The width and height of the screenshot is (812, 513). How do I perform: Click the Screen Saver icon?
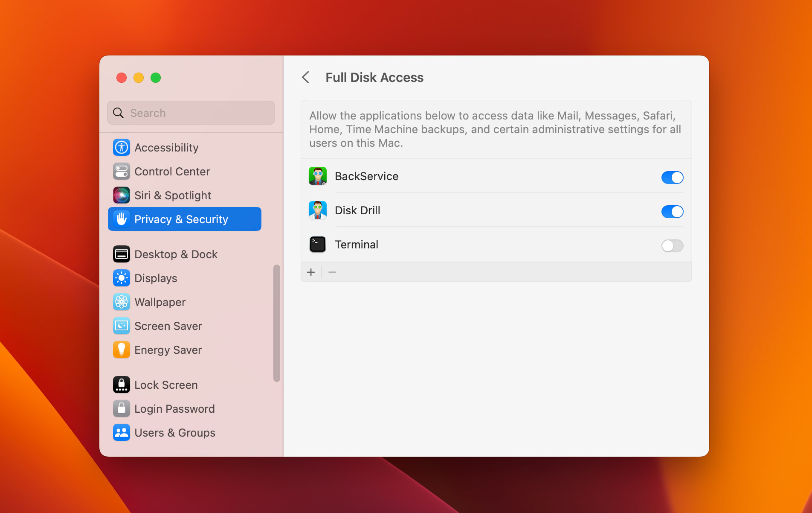pos(122,326)
